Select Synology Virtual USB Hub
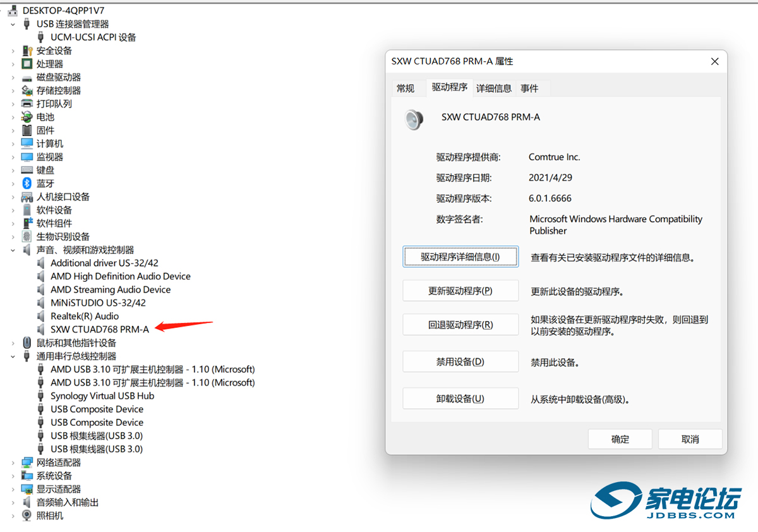This screenshot has width=758, height=532. coord(102,396)
